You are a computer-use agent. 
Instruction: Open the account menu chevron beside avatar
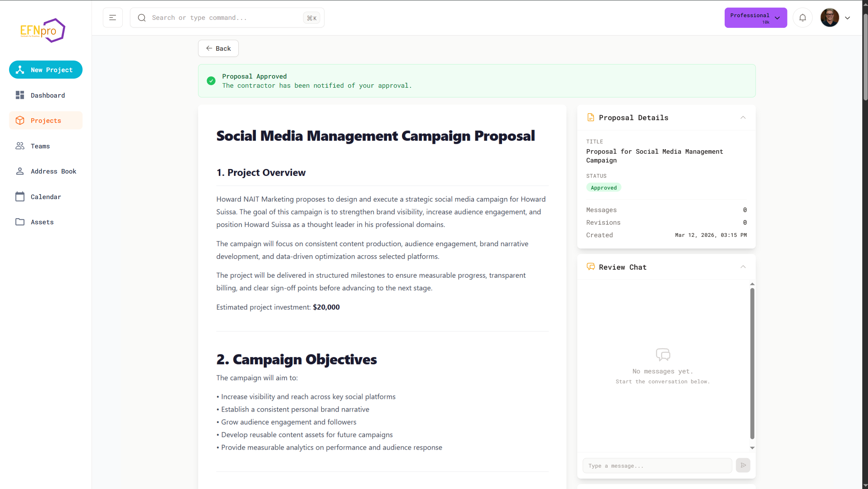[x=847, y=18]
